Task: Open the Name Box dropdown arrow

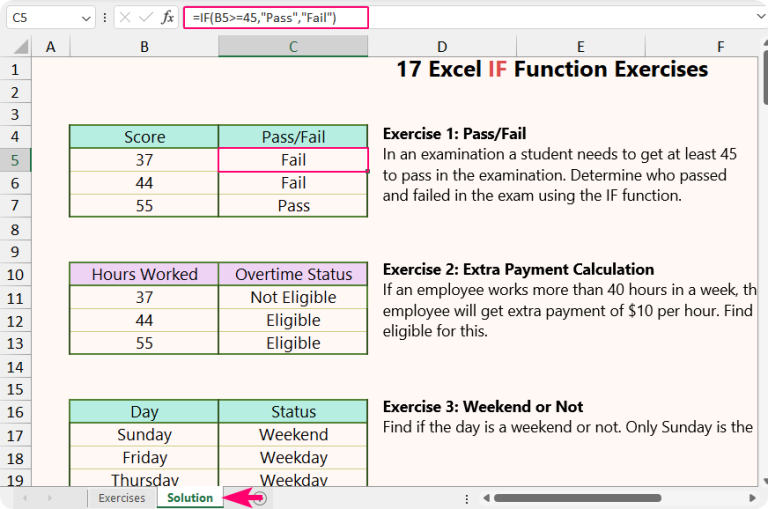Action: 86,19
